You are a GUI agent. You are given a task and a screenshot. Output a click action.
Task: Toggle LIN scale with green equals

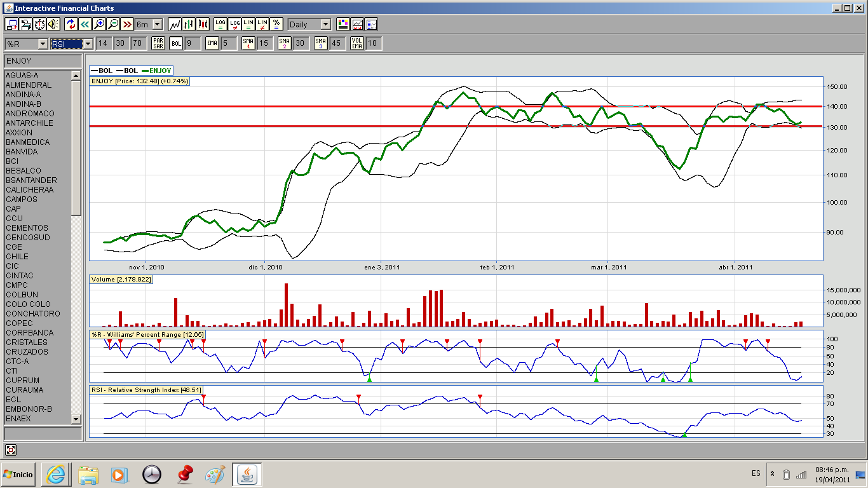point(248,24)
